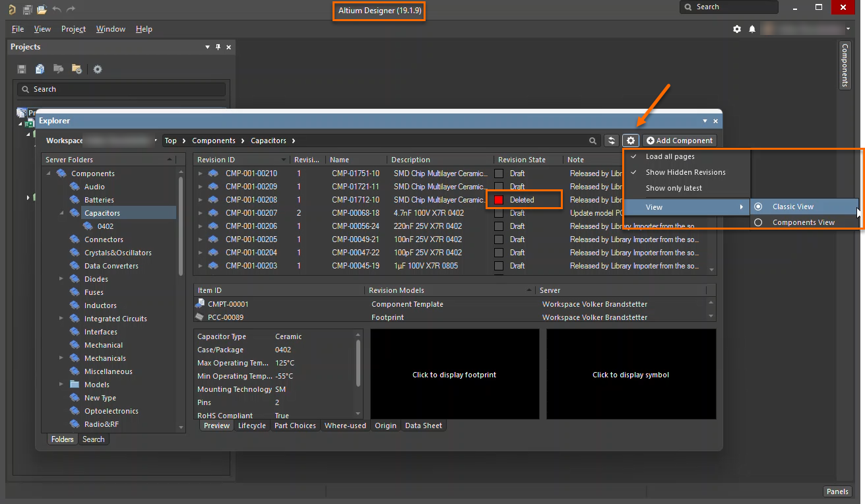Open the Help menu

click(144, 29)
